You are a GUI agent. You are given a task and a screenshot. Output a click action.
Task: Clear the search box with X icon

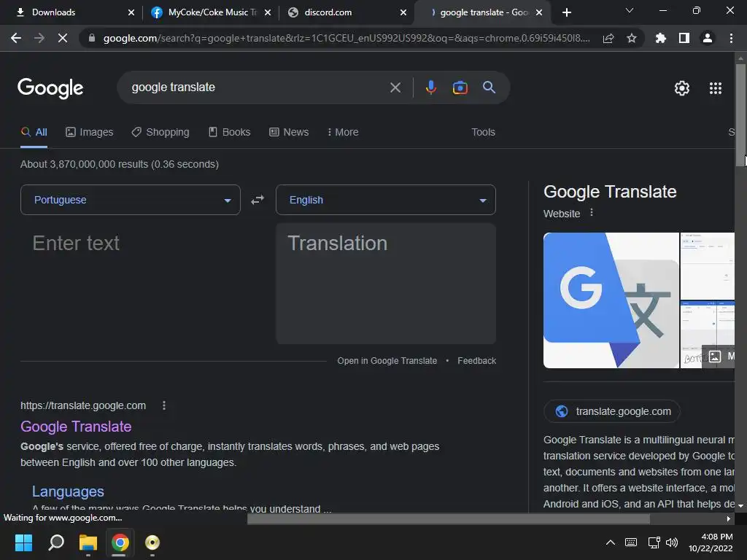click(x=395, y=87)
